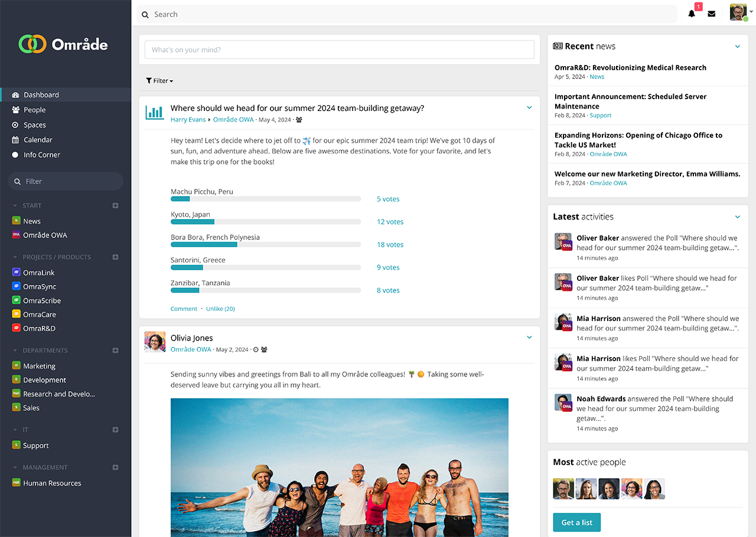Screen dimensions: 756x537
Task: Click the Område logo
Action: pos(64,44)
